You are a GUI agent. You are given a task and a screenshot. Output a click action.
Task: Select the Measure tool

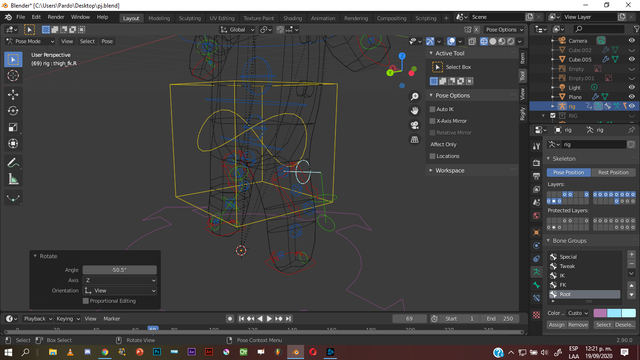coord(13,179)
